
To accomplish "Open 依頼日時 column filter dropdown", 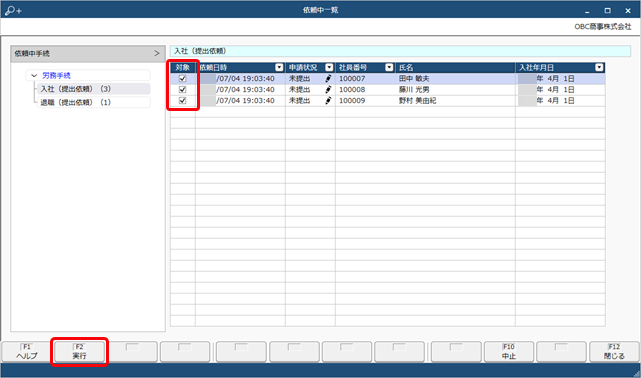I will [279, 67].
